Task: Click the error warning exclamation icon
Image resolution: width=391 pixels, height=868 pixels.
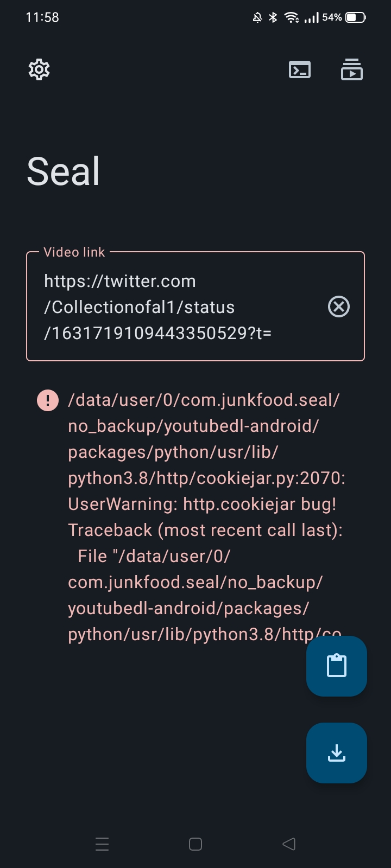Action: (48, 400)
